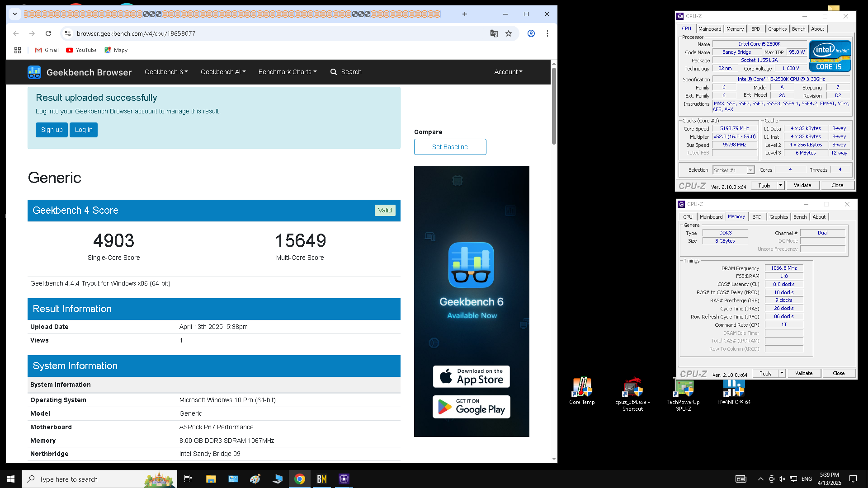Open Tools dropdown arrow in Memory CPU-Z
Viewport: 868px width, 488px height.
[782, 373]
